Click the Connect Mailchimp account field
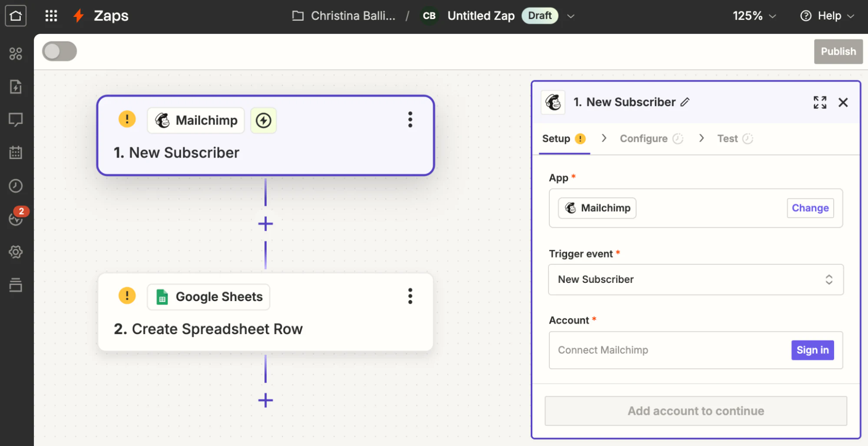Viewport: 868px width, 446px height. tap(696, 350)
